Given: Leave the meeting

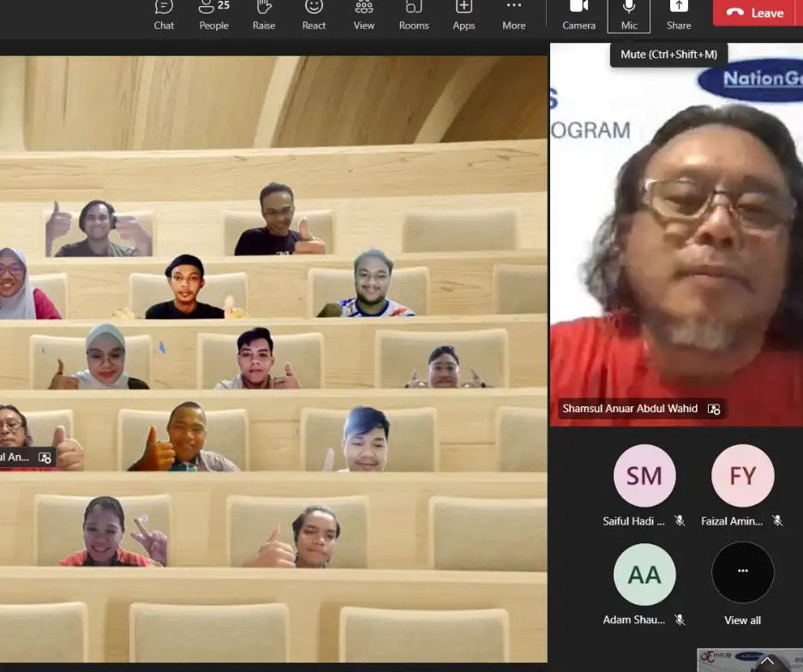Looking at the screenshot, I should tap(755, 13).
